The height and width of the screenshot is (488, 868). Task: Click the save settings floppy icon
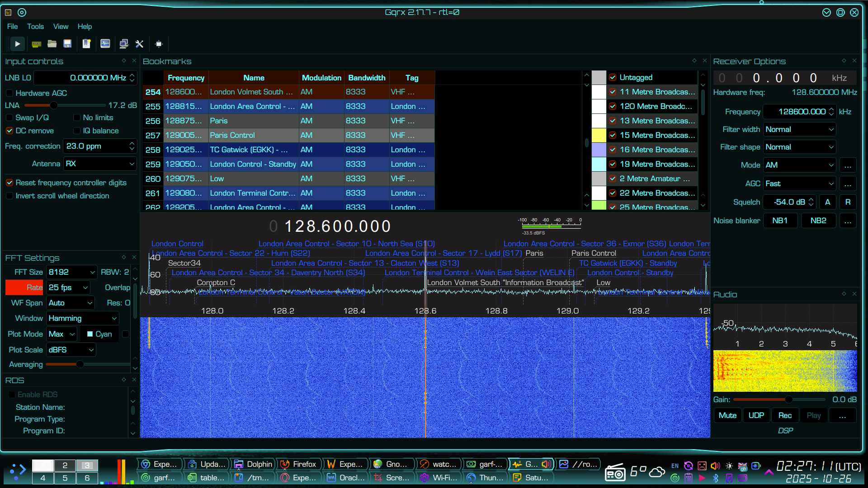[67, 44]
